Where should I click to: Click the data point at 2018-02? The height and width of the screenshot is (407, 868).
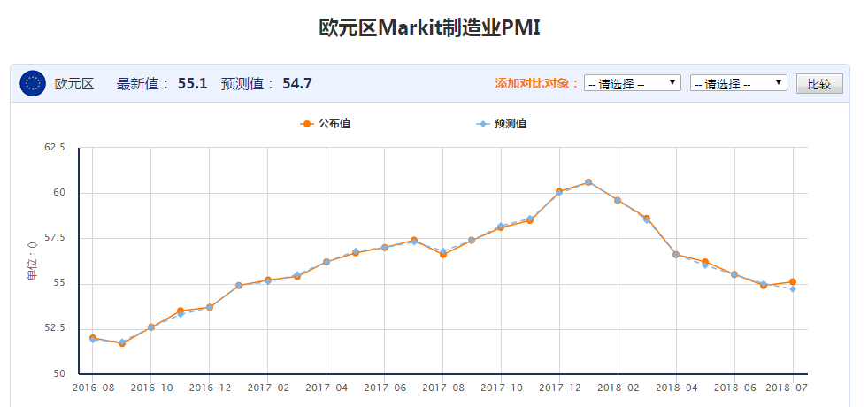618,200
